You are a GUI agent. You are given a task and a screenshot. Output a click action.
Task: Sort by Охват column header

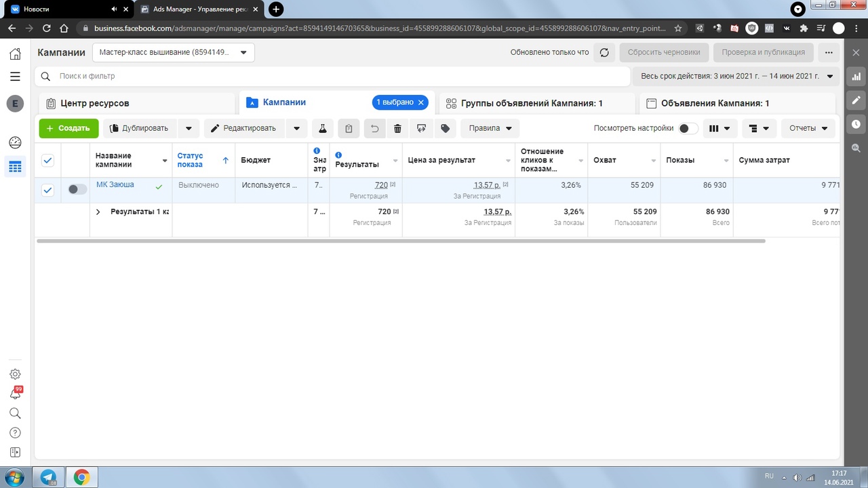click(x=624, y=160)
